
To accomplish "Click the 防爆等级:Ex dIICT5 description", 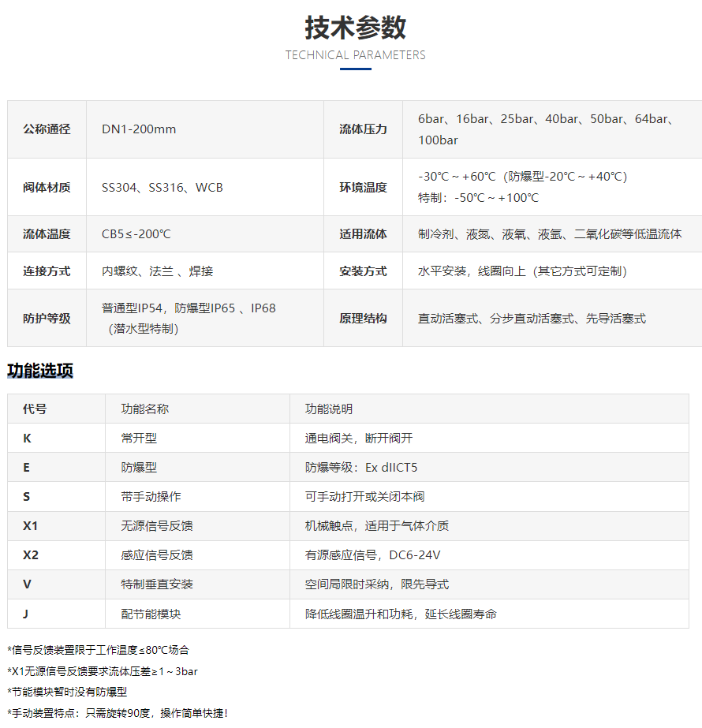I will point(361,468).
